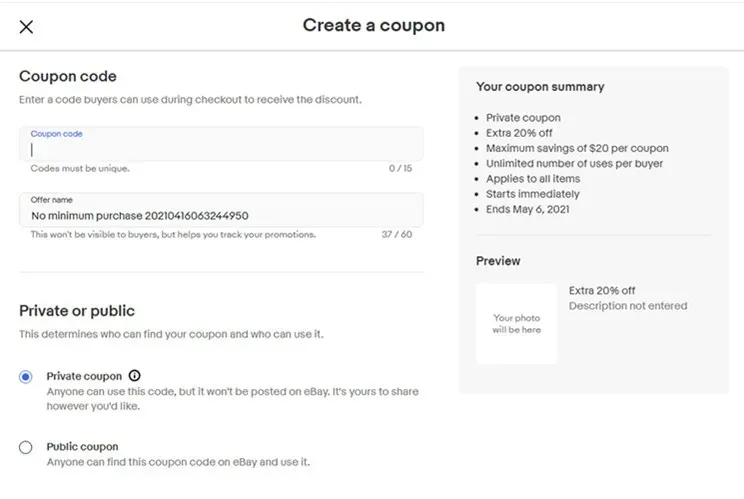
Task: Click 'Maximum savings of $20 per coupon'
Action: (x=577, y=148)
